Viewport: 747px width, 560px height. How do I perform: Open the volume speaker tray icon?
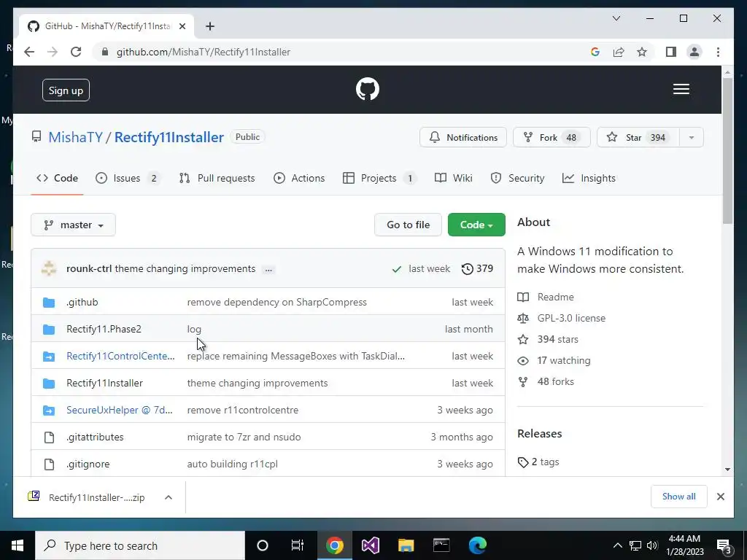[652, 545]
